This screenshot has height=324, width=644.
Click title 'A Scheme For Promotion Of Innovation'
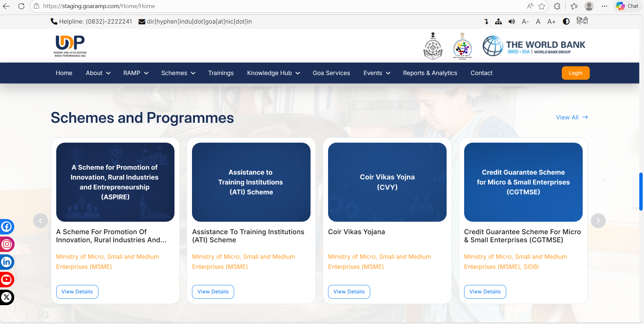pos(111,236)
